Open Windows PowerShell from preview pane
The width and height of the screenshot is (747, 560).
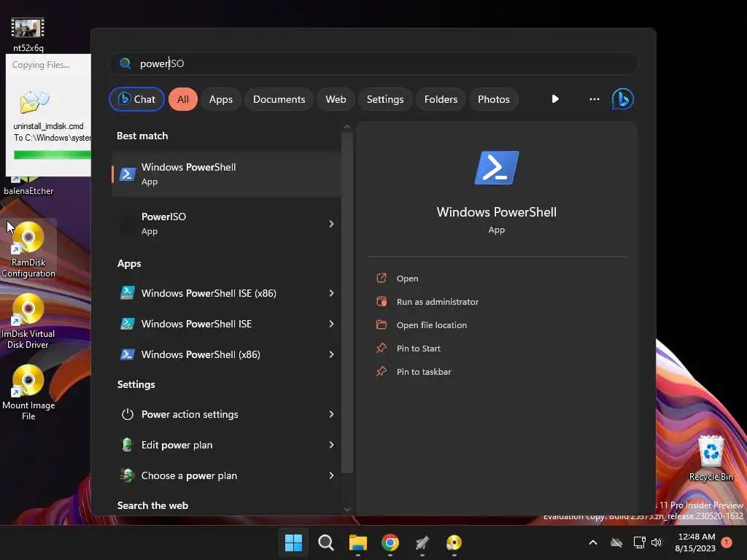tap(407, 279)
